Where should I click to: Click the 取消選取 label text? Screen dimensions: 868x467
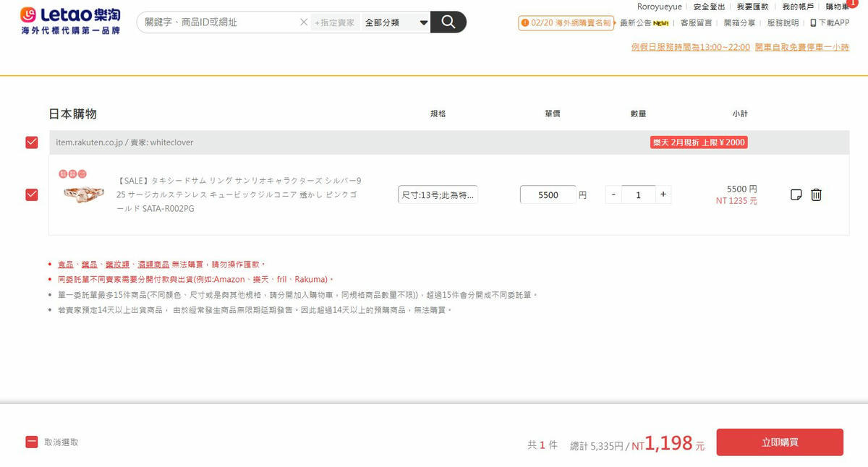point(61,442)
